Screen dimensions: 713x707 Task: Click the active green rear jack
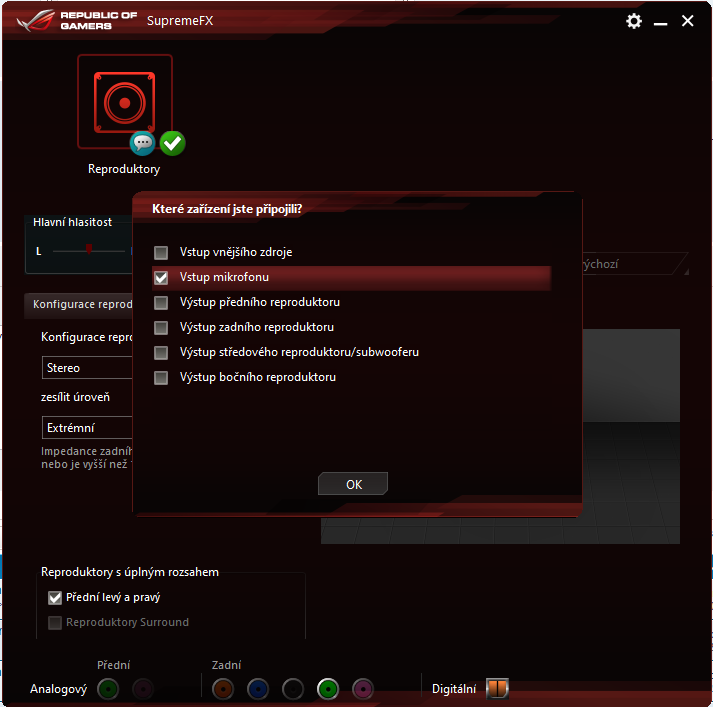pos(328,689)
